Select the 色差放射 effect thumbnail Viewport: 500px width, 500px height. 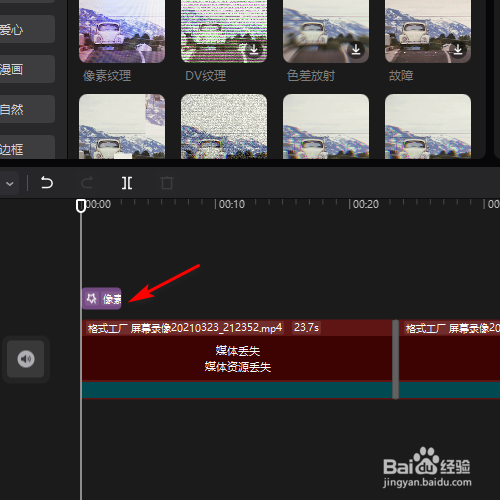326,31
